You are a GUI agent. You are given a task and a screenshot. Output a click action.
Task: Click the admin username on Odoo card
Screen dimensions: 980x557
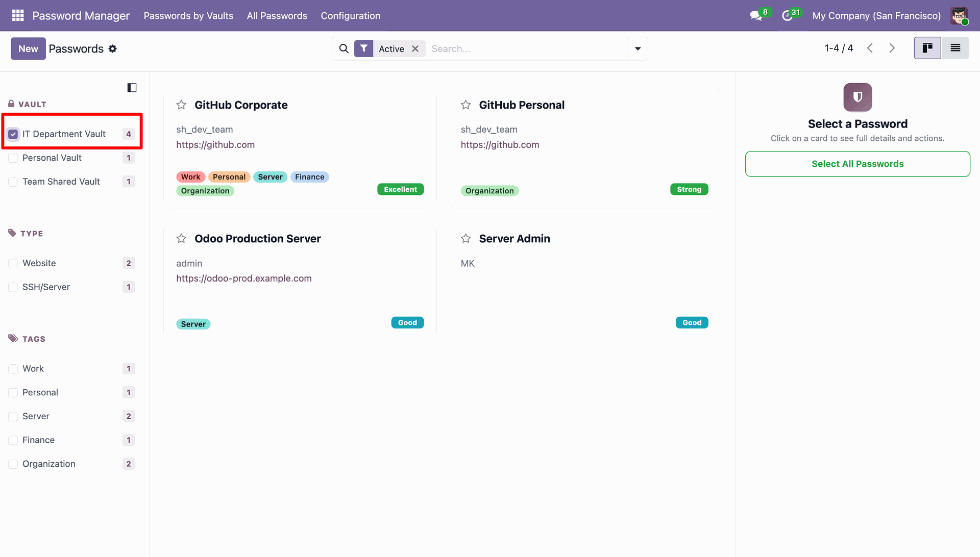click(x=189, y=263)
